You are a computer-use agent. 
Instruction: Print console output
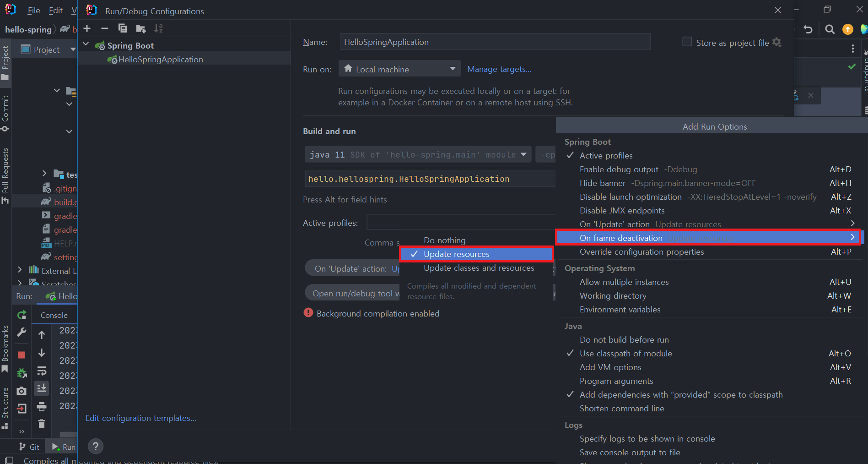[42, 407]
